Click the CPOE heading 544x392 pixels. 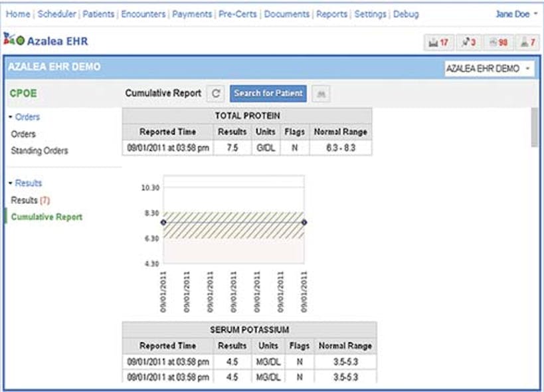coord(23,93)
